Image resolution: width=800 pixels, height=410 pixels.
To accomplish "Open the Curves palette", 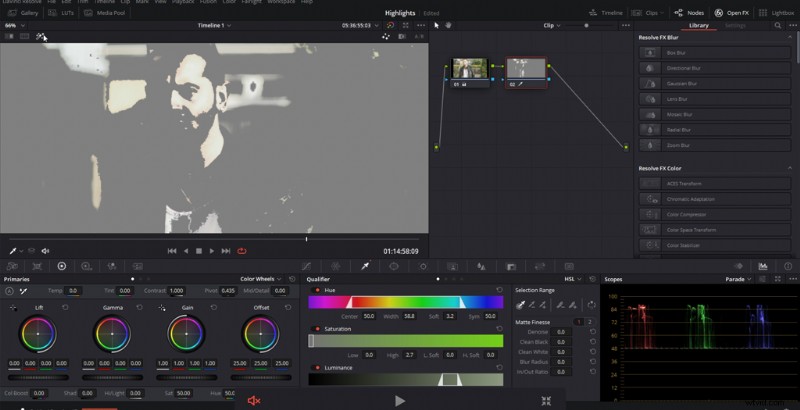I will click(x=306, y=266).
